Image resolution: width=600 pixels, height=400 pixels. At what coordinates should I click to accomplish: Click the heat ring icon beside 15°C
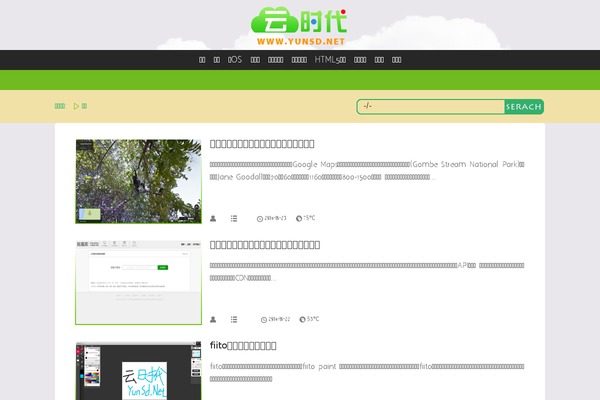click(x=299, y=219)
